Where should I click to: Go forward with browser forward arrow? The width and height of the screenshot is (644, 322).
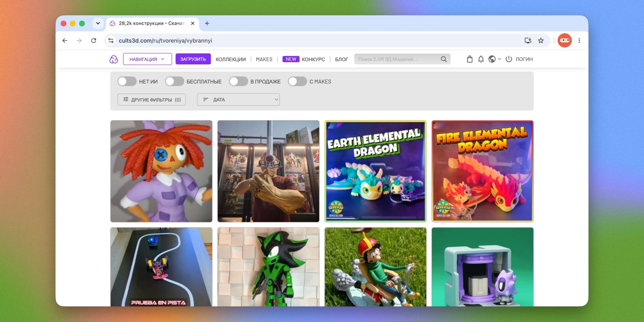pos(79,41)
